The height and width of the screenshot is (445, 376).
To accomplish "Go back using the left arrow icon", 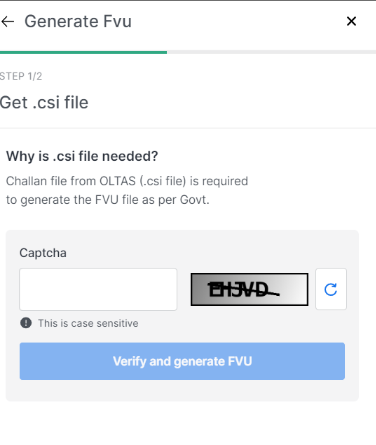I will 7,22.
